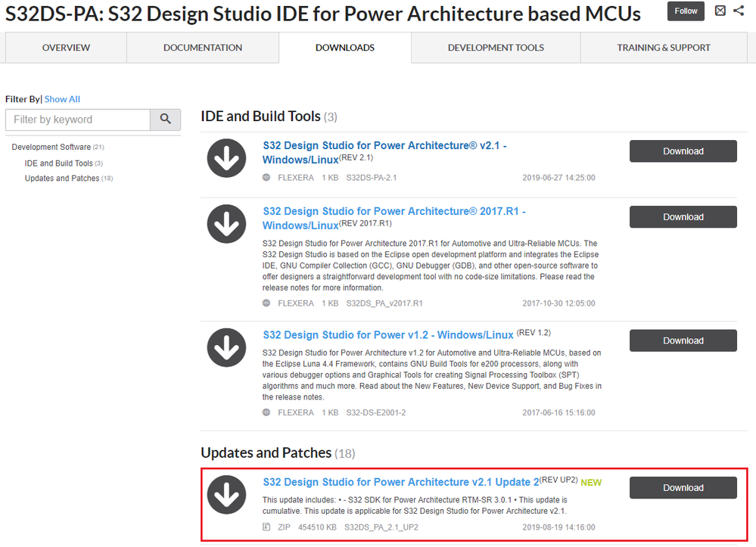Viewport: 756px width, 547px height.
Task: Click the download arrow icon for Power v1.2
Action: point(226,347)
